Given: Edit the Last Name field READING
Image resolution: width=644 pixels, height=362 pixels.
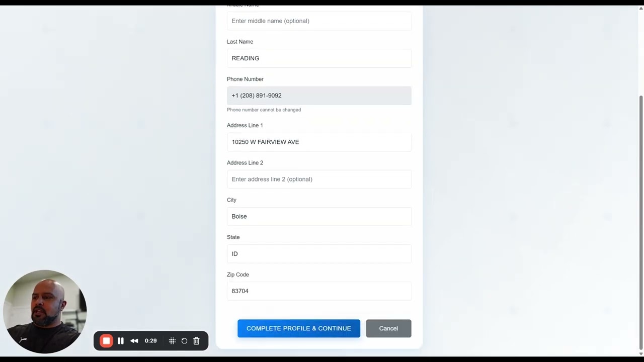Looking at the screenshot, I should [319, 58].
